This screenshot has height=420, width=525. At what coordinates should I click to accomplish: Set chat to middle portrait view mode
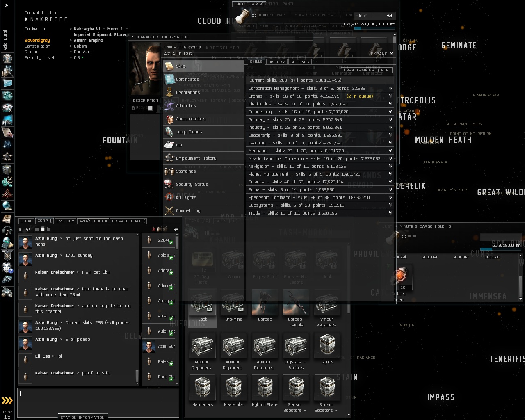[x=43, y=229]
